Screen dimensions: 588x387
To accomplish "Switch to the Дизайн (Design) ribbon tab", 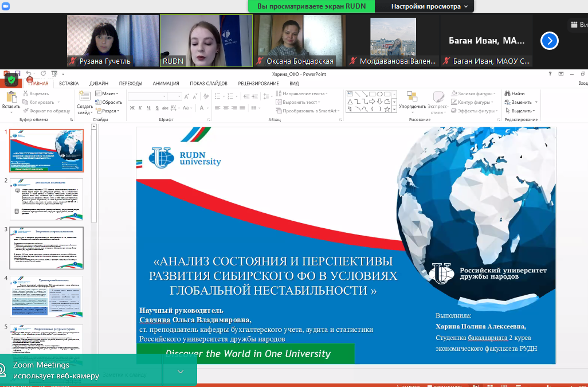I will [x=99, y=83].
